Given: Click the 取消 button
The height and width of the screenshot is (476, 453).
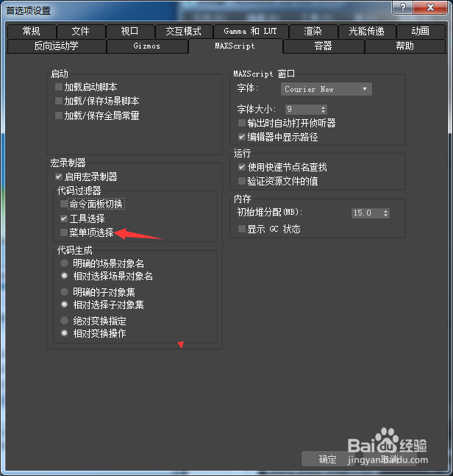Looking at the screenshot, I should [390, 458].
